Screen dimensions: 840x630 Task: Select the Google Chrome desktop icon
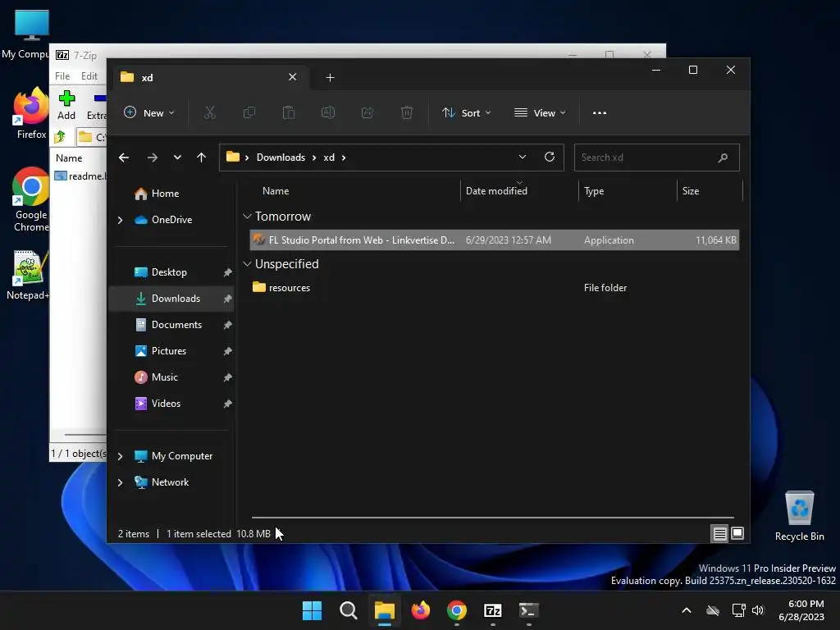tap(31, 200)
